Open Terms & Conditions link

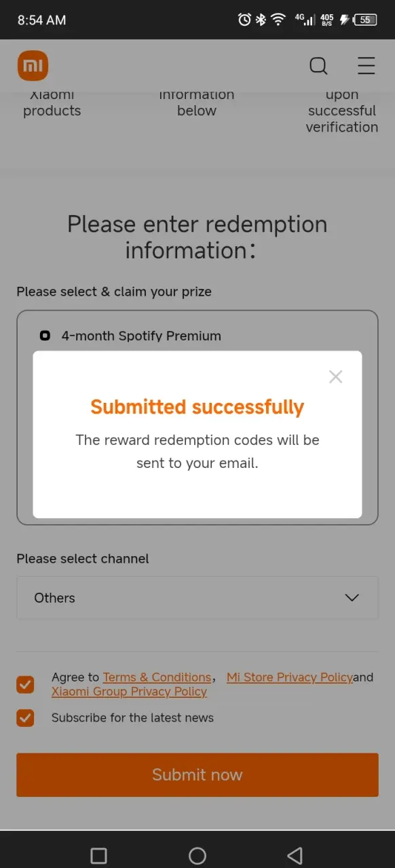(x=157, y=677)
